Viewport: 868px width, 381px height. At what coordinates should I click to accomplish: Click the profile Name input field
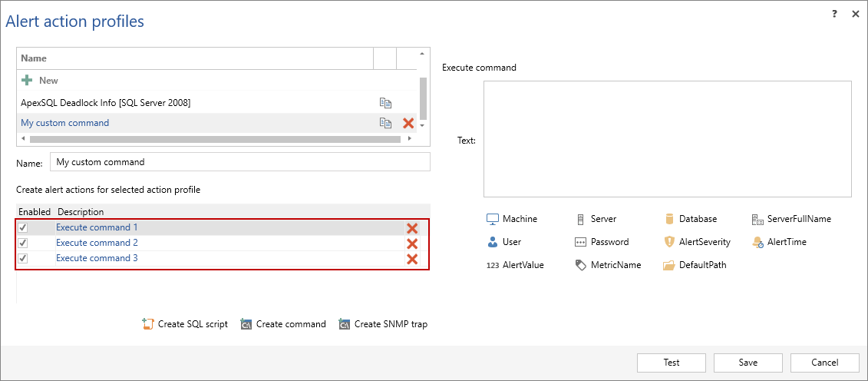tap(239, 162)
